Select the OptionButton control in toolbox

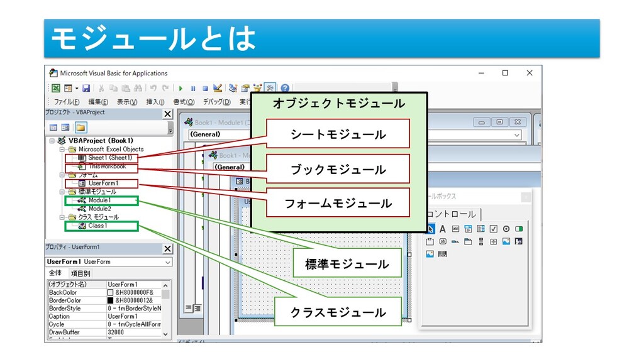(506, 229)
